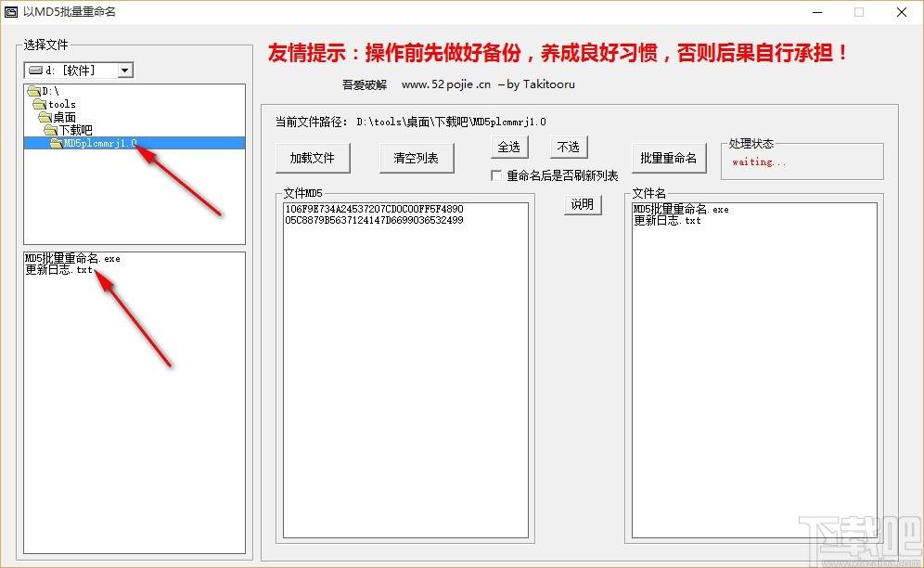This screenshot has height=568, width=924.
Task: Select the MD5plcmmrj1.0 folder in the tree
Action: pos(135,143)
